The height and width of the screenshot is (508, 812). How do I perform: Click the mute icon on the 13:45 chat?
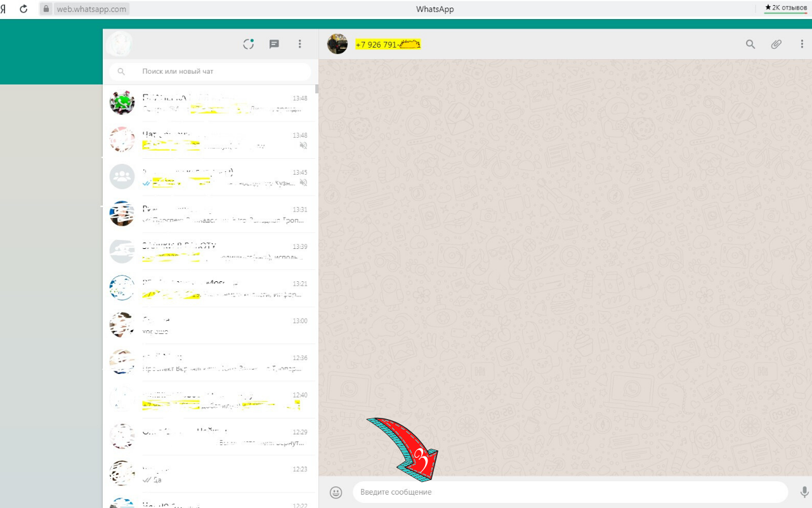pyautogui.click(x=303, y=182)
